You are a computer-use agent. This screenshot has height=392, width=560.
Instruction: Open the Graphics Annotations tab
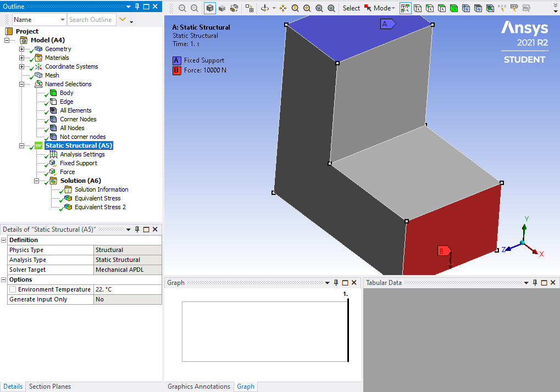click(199, 387)
